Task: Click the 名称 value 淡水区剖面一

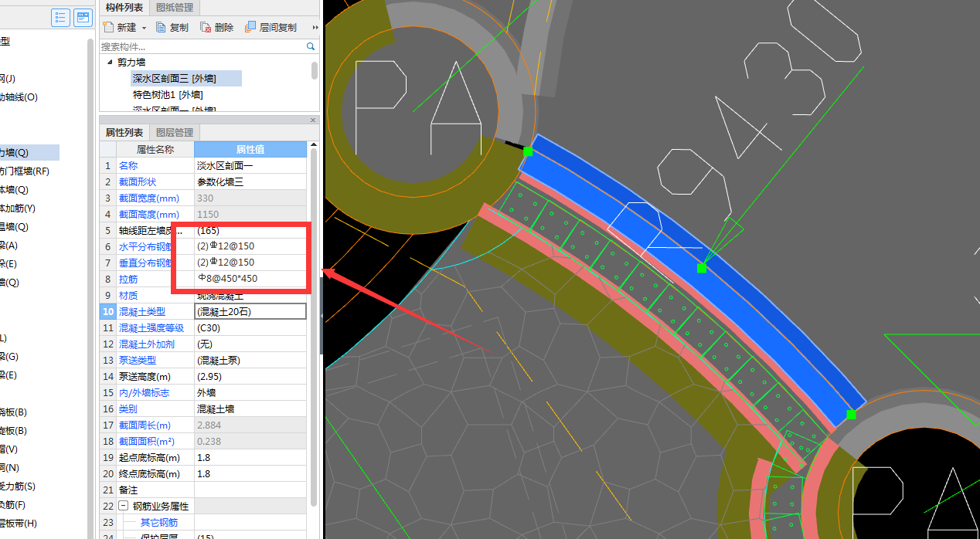Action: (x=250, y=165)
